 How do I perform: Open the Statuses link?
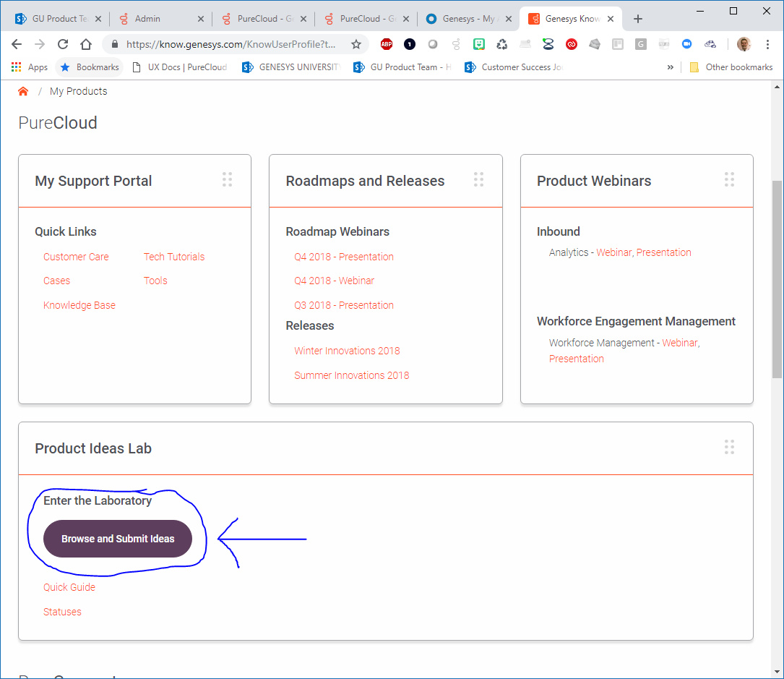[x=62, y=612]
